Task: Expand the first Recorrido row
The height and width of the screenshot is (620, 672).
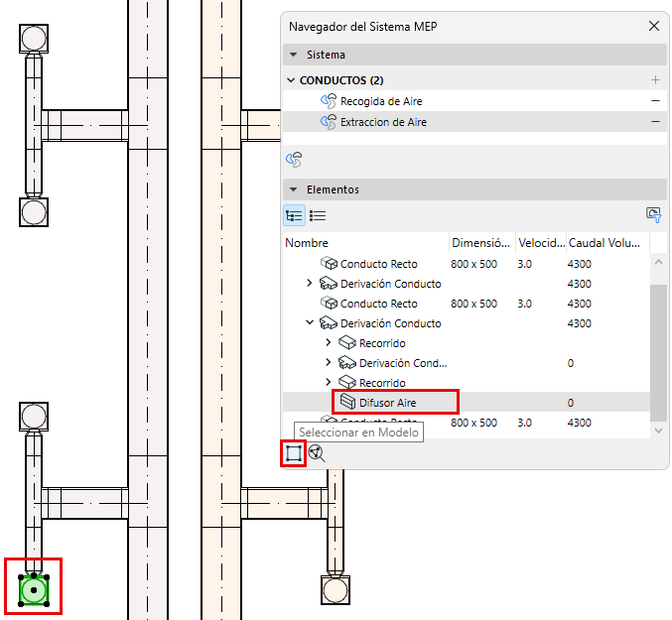Action: pyautogui.click(x=329, y=342)
